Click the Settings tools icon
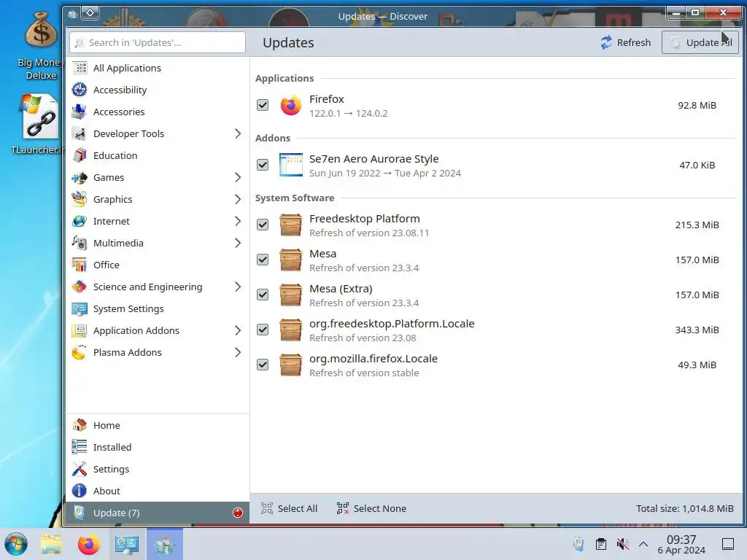747x560 pixels. [x=79, y=469]
